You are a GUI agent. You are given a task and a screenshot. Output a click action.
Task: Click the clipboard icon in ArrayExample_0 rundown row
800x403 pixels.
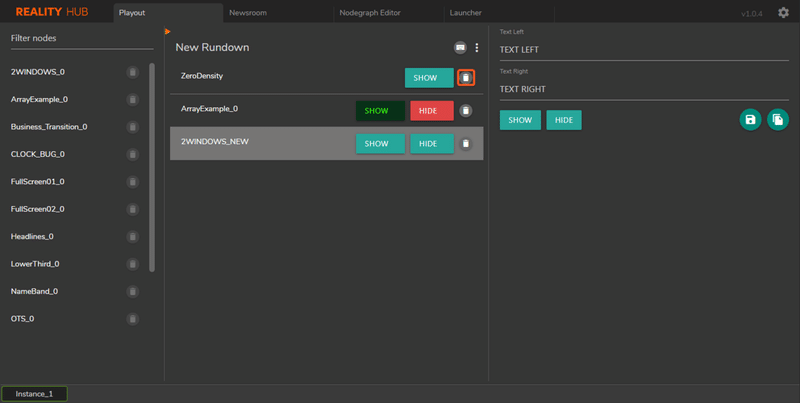point(466,111)
